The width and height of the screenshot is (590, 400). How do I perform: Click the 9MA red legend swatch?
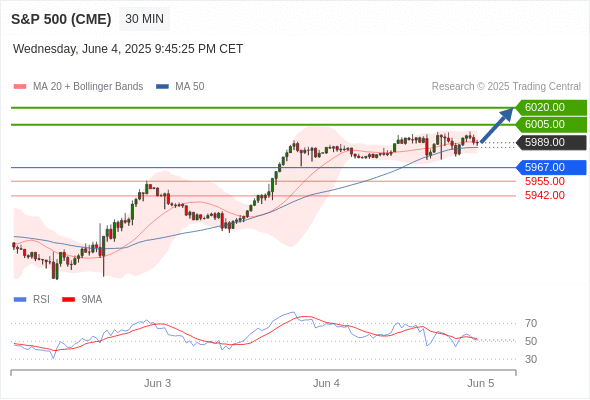(x=68, y=300)
